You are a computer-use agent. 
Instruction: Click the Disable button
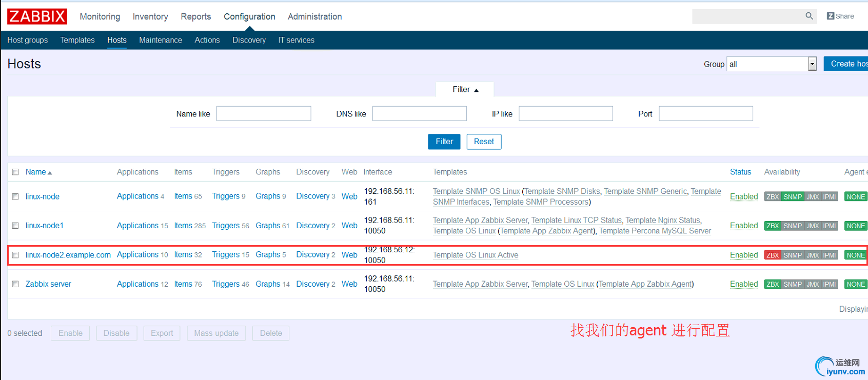click(116, 333)
